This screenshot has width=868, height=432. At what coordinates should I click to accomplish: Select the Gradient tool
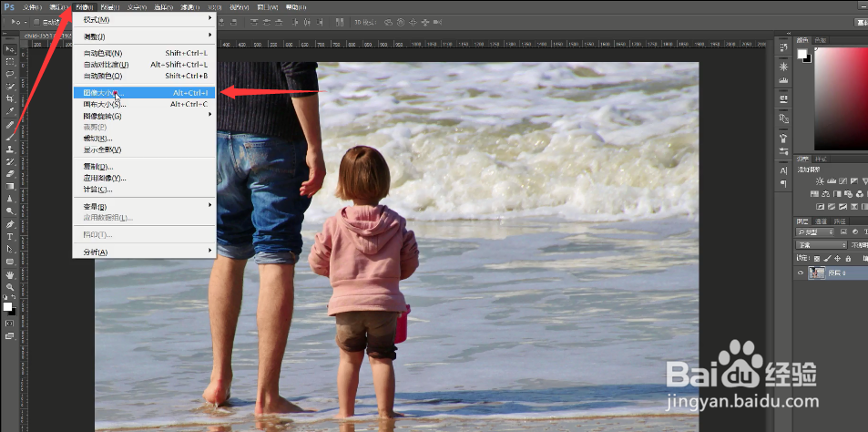tap(10, 186)
